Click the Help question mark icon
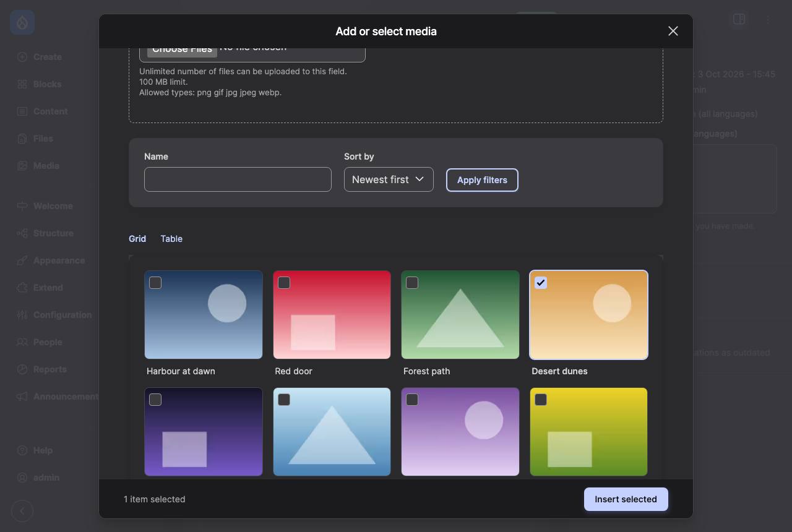The width and height of the screenshot is (792, 532). click(x=22, y=450)
